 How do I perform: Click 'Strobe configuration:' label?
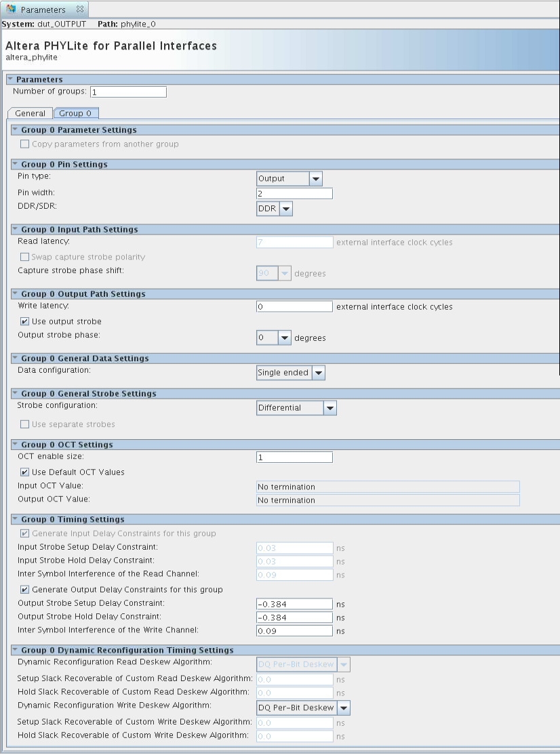coord(58,405)
